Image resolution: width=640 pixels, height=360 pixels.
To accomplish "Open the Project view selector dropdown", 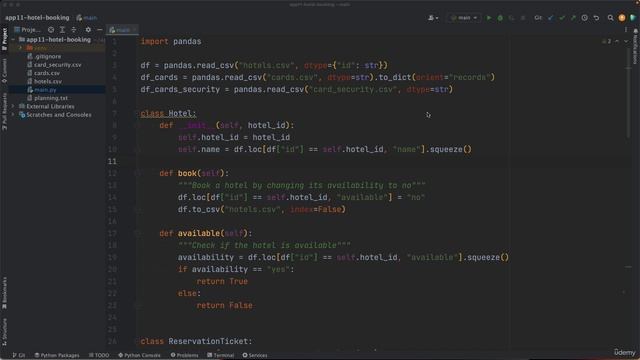I will (x=28, y=30).
